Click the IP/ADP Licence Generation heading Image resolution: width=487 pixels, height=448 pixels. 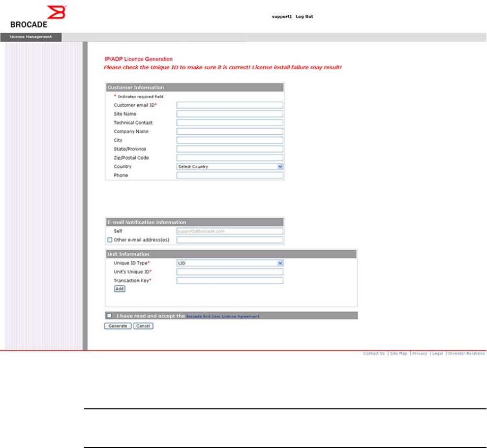coord(138,59)
